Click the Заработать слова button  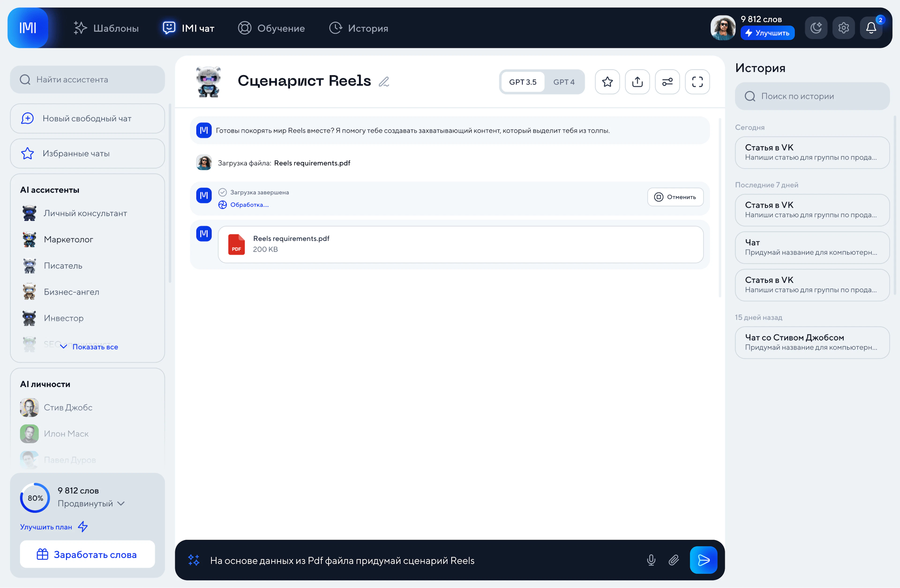tap(87, 554)
